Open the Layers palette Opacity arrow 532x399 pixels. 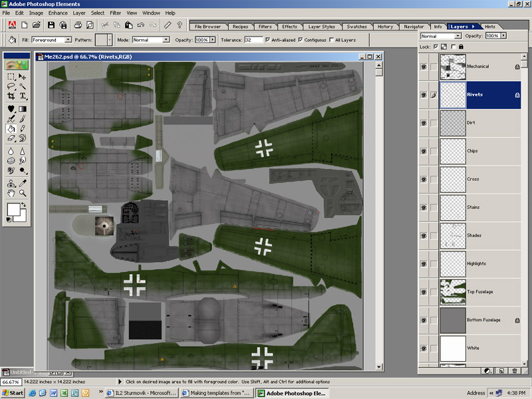[x=504, y=35]
